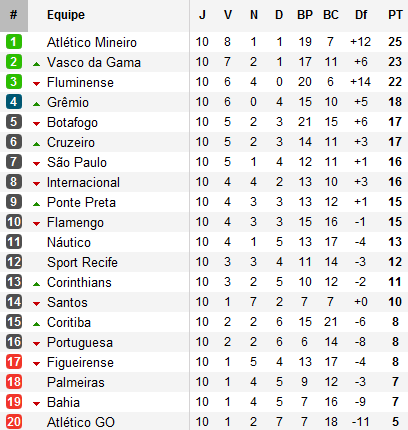Open the Botafogo team link

pos(72,123)
